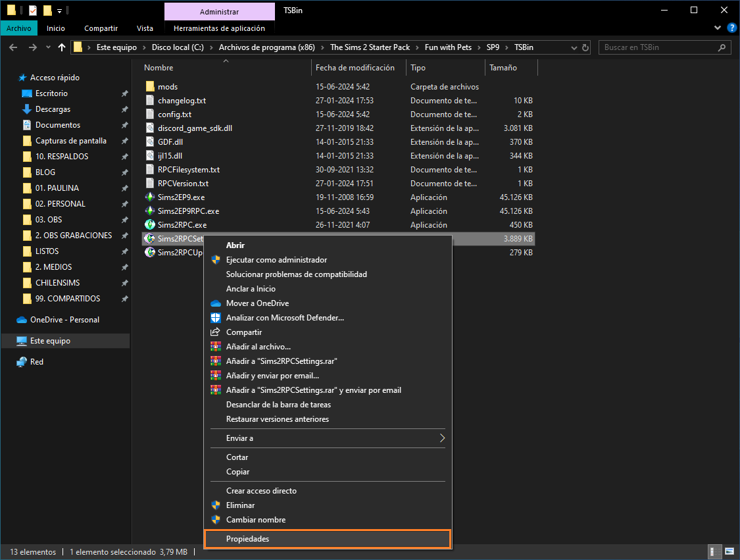740x560 pixels.
Task: Click the Sims2EP9.exe application icon
Action: pyautogui.click(x=150, y=197)
